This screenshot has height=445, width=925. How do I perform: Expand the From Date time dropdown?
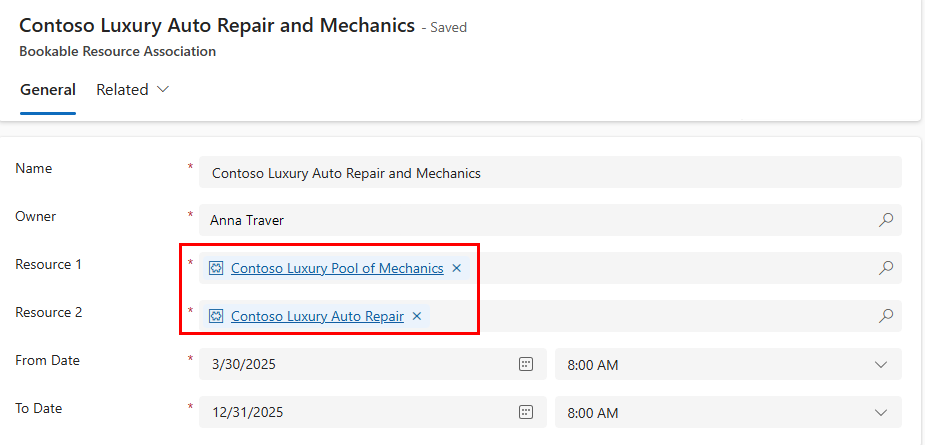[881, 364]
